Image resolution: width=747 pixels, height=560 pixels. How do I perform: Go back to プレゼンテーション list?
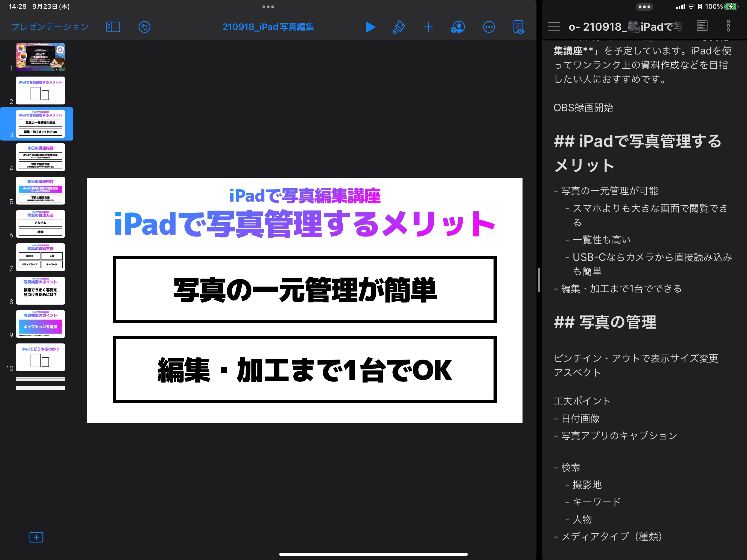[50, 27]
